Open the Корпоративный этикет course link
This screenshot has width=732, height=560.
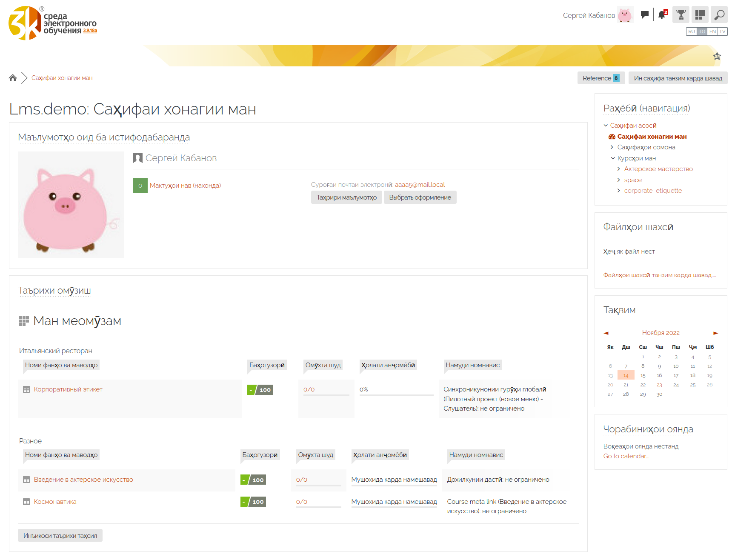click(68, 389)
